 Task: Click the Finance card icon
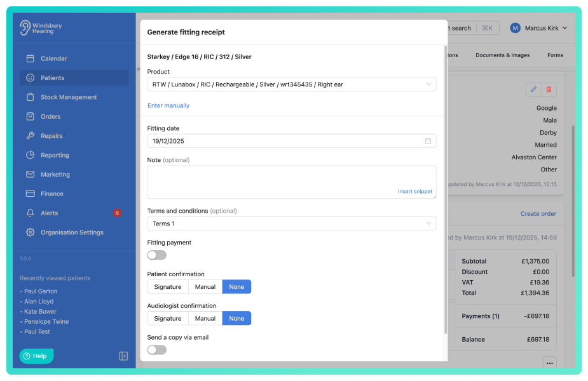pyautogui.click(x=31, y=194)
